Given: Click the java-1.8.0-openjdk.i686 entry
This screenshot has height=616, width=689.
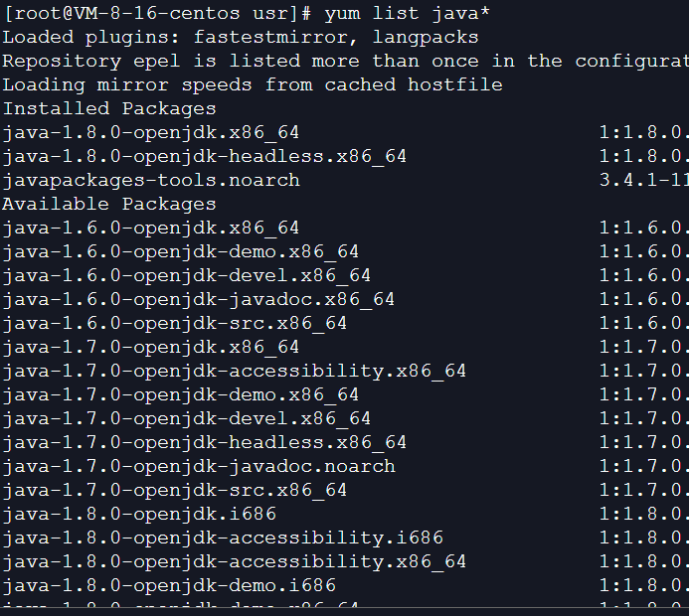Looking at the screenshot, I should click(139, 514).
